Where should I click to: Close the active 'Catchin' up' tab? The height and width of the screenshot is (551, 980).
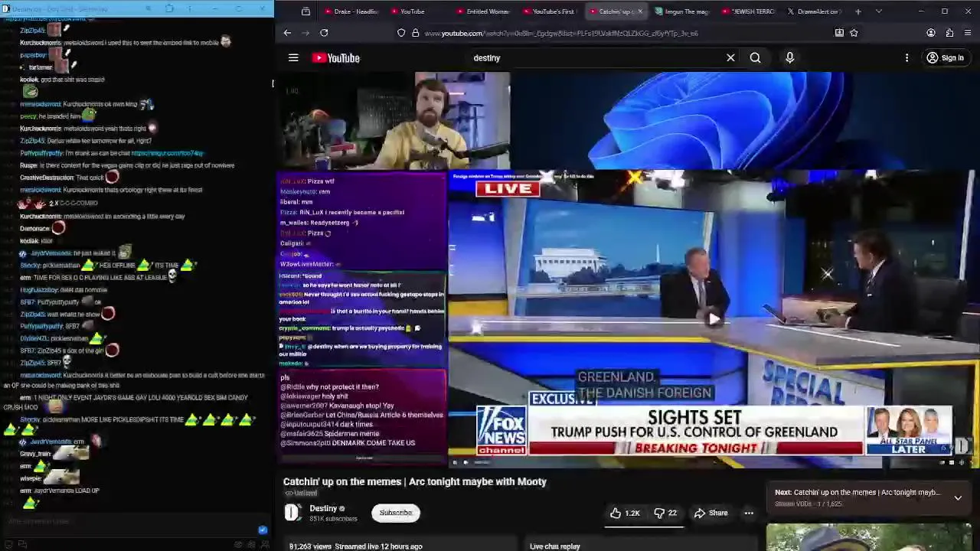click(640, 11)
